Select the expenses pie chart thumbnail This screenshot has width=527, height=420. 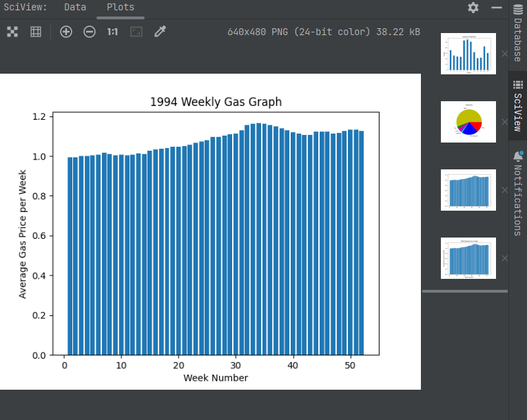(x=468, y=122)
